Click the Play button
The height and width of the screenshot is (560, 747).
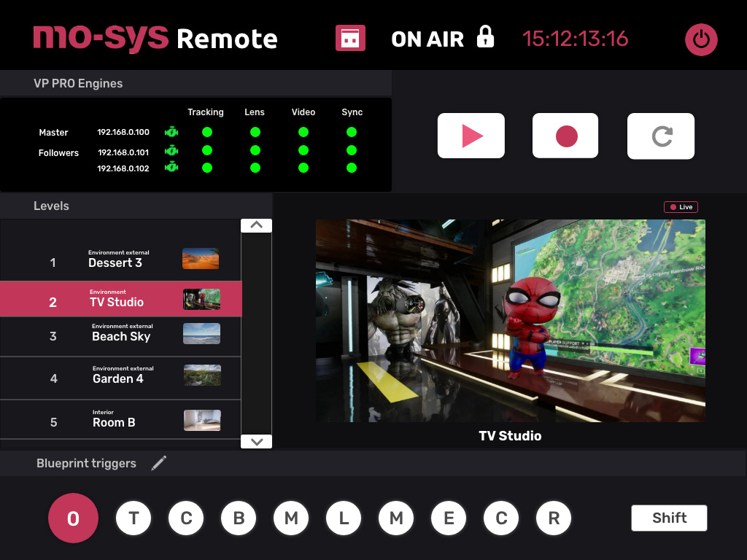[471, 136]
